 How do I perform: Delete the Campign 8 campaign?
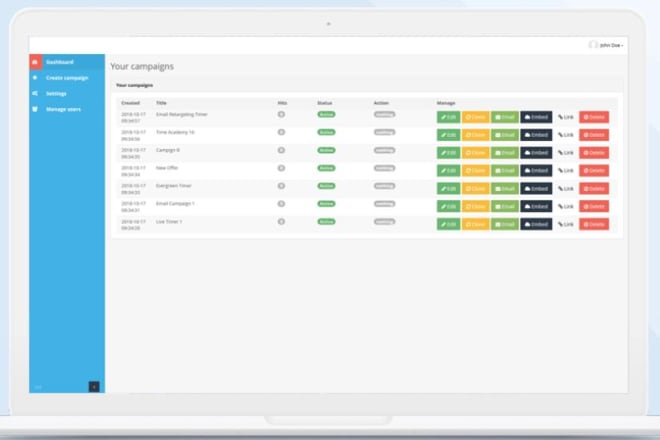click(x=594, y=153)
